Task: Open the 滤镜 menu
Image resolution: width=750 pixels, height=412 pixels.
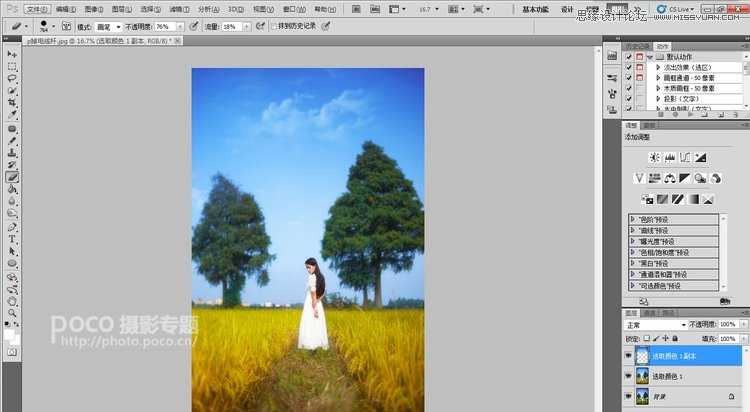Action: click(177, 9)
